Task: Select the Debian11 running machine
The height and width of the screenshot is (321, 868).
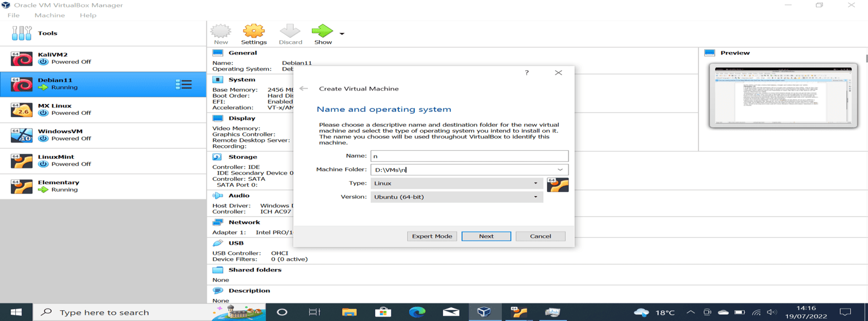Action: (103, 84)
